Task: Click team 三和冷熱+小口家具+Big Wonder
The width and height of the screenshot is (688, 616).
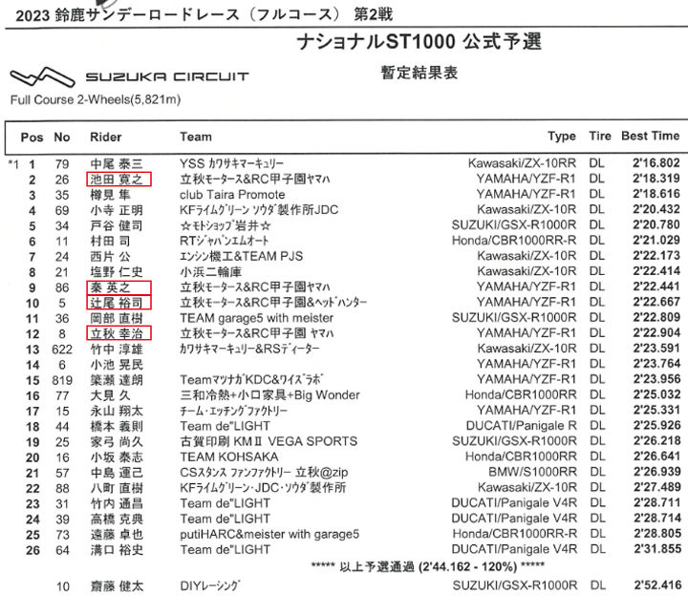Action: pos(269,395)
